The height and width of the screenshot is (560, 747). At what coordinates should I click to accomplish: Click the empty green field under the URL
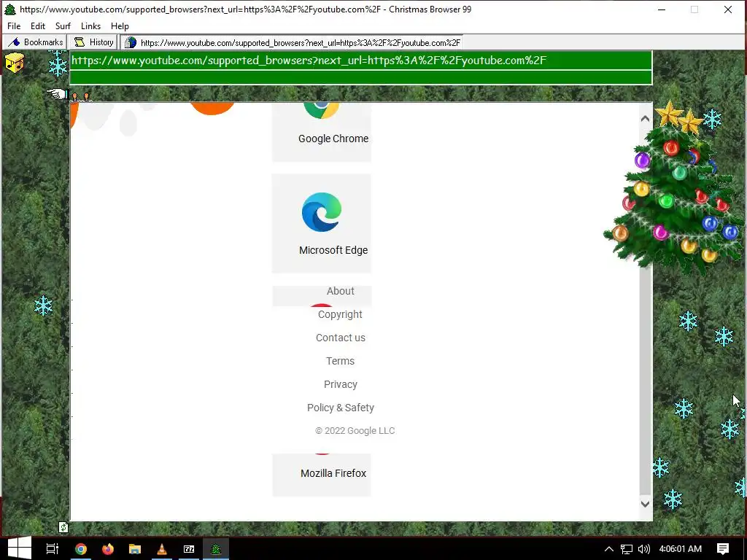point(360,77)
